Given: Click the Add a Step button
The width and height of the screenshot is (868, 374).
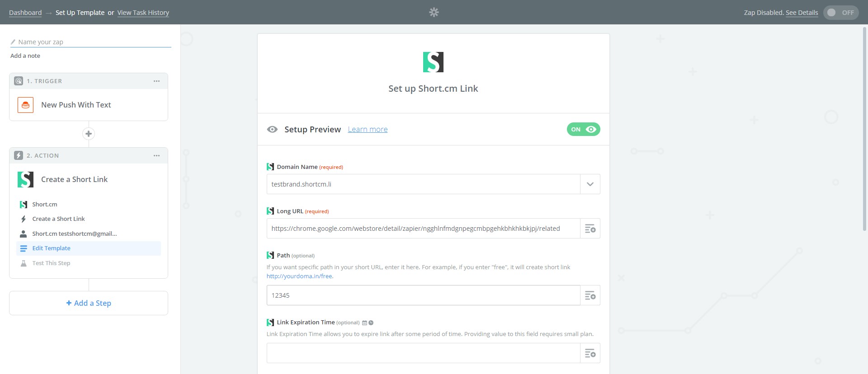Looking at the screenshot, I should tap(89, 303).
